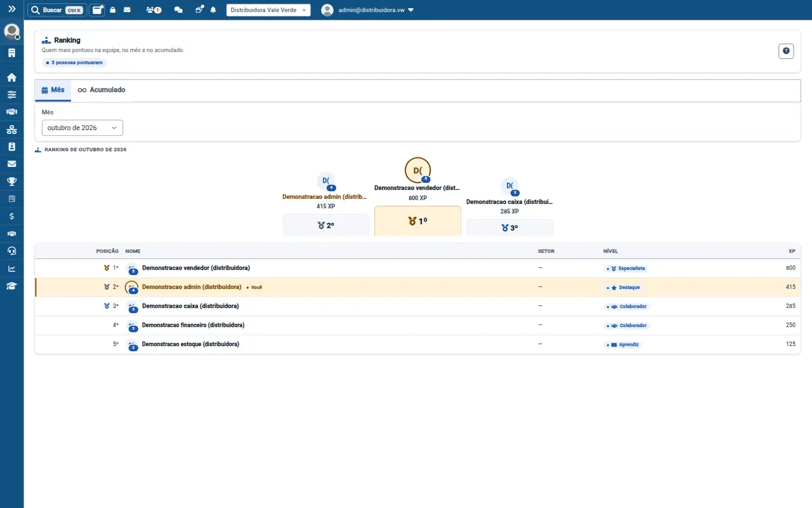Screen dimensions: 812x508
Task: Click the Buscar search button
Action: coord(56,10)
